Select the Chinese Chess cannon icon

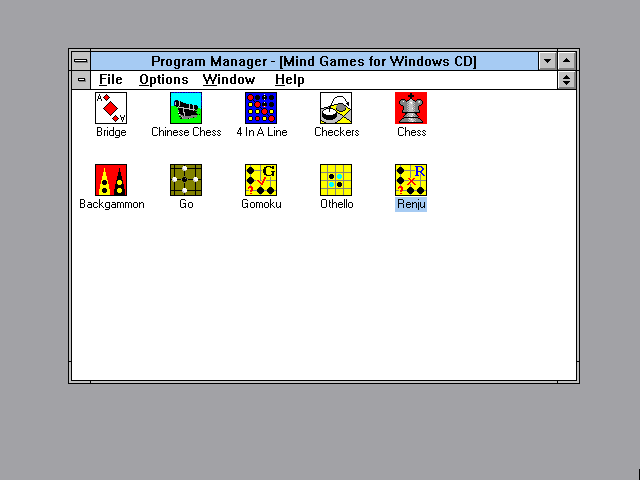click(x=186, y=108)
